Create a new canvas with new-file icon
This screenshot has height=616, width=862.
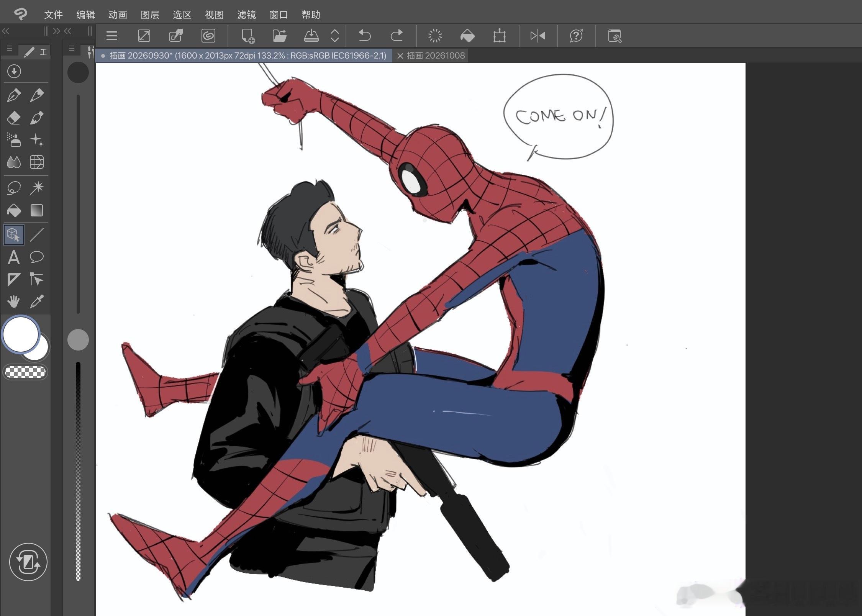[x=248, y=36]
